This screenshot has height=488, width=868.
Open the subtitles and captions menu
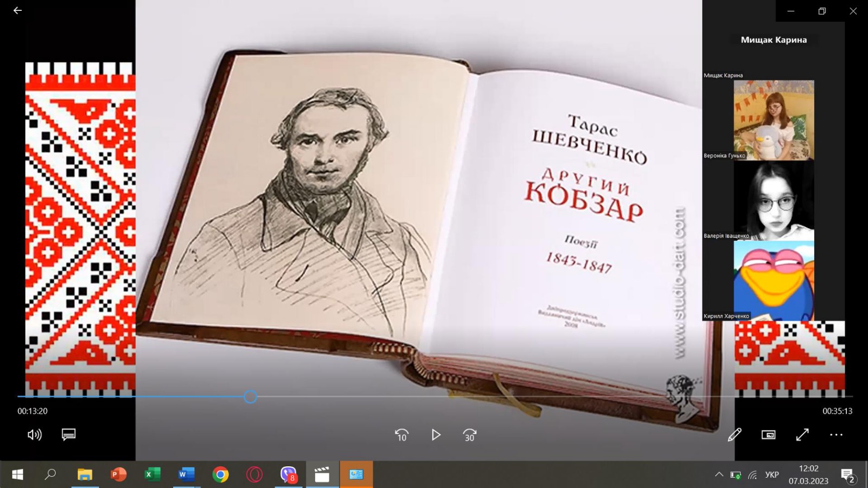(68, 435)
